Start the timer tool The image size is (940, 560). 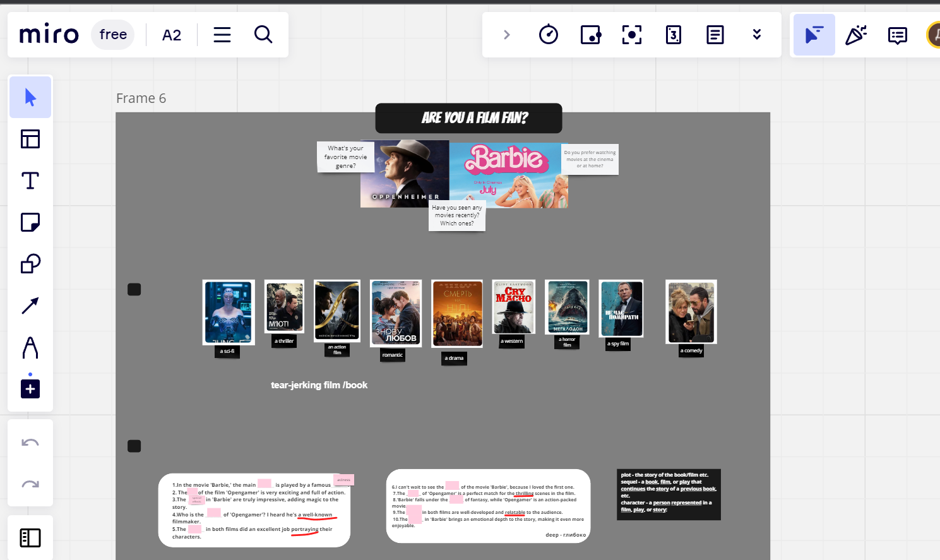click(549, 34)
